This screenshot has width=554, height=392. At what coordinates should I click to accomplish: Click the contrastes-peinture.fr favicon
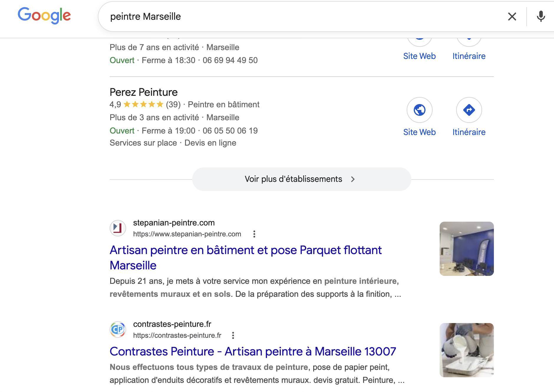118,330
